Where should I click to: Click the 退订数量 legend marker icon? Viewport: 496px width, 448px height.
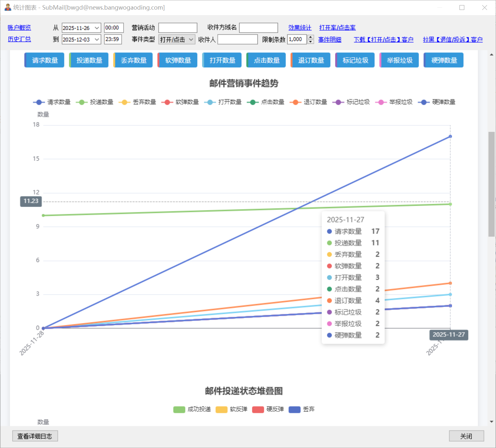(x=295, y=102)
